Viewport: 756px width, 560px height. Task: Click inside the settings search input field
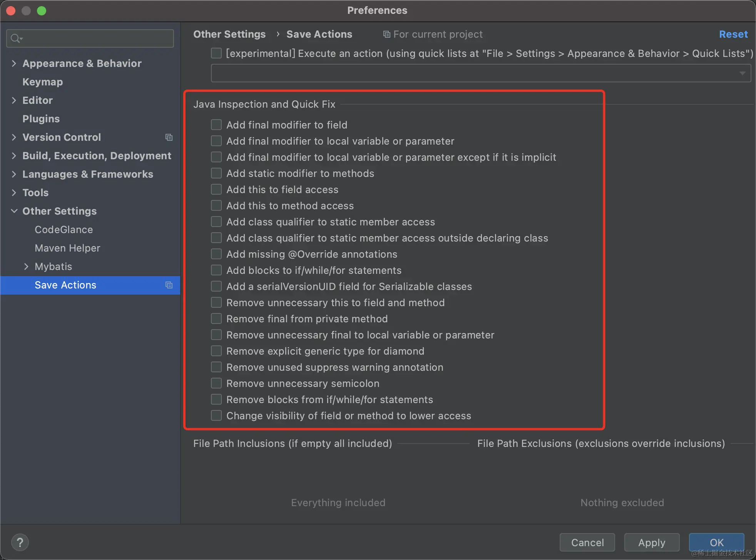(x=89, y=38)
